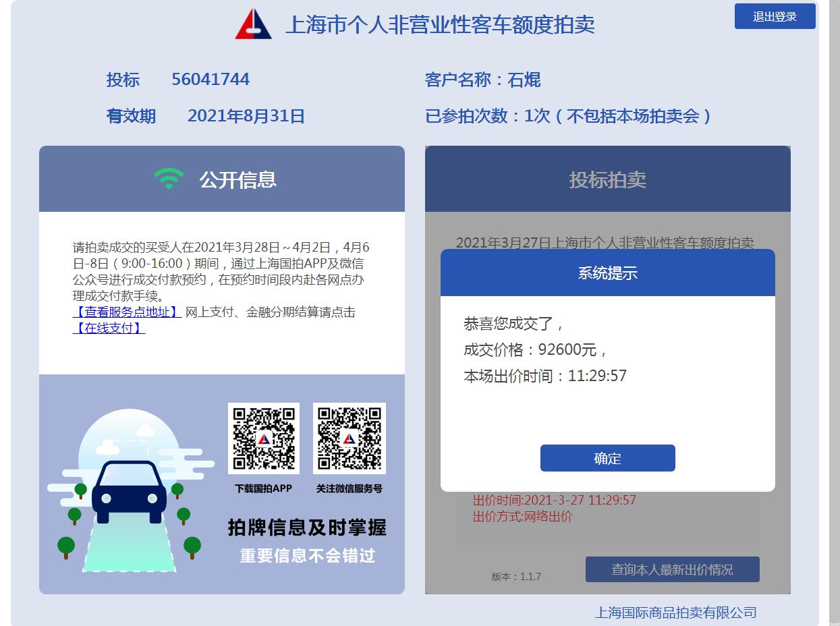840x626 pixels.
Task: Click the vertical scrollbar on the right
Action: [835, 313]
